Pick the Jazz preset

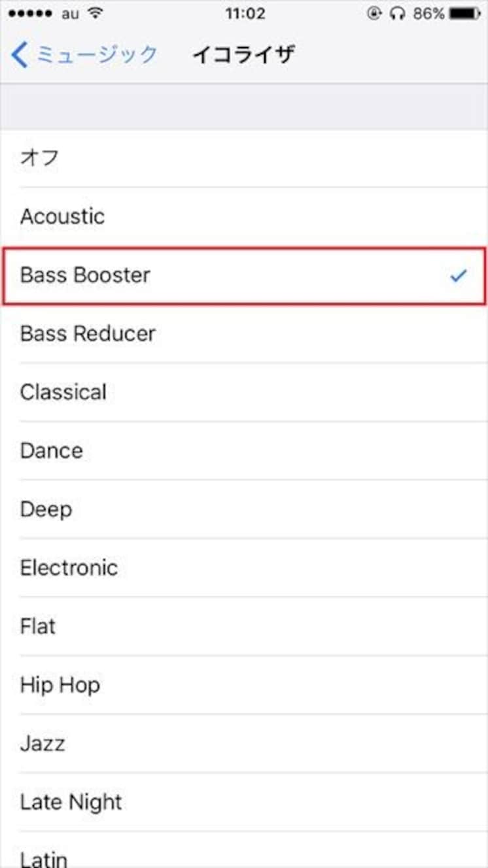point(244,743)
